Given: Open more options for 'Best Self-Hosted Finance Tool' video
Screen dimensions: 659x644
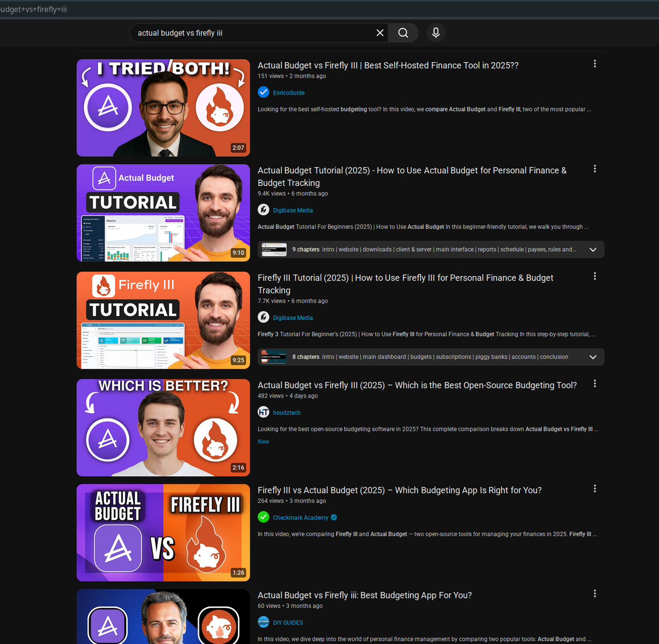Looking at the screenshot, I should 595,64.
